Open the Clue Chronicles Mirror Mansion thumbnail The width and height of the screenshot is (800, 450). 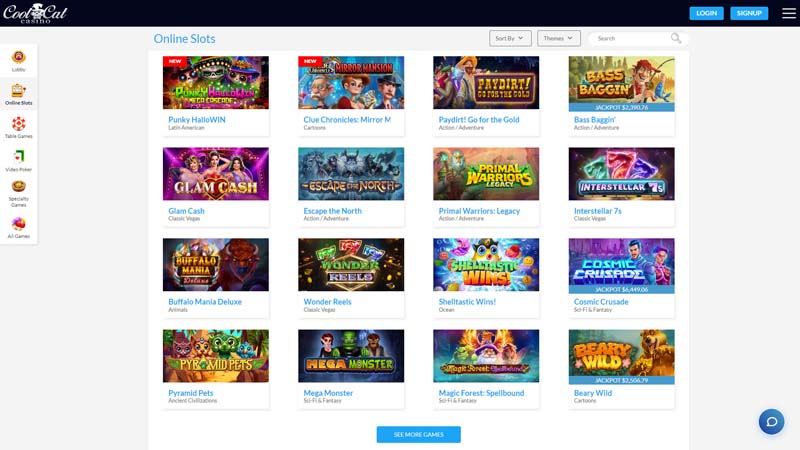pos(351,83)
